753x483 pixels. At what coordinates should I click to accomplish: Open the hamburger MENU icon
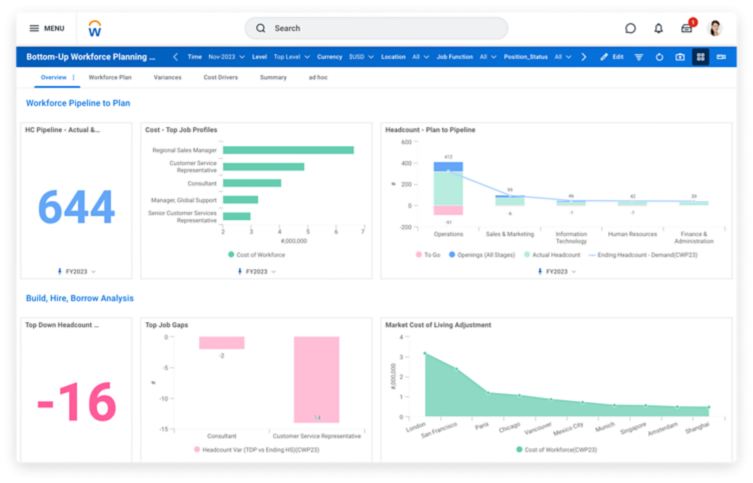34,28
